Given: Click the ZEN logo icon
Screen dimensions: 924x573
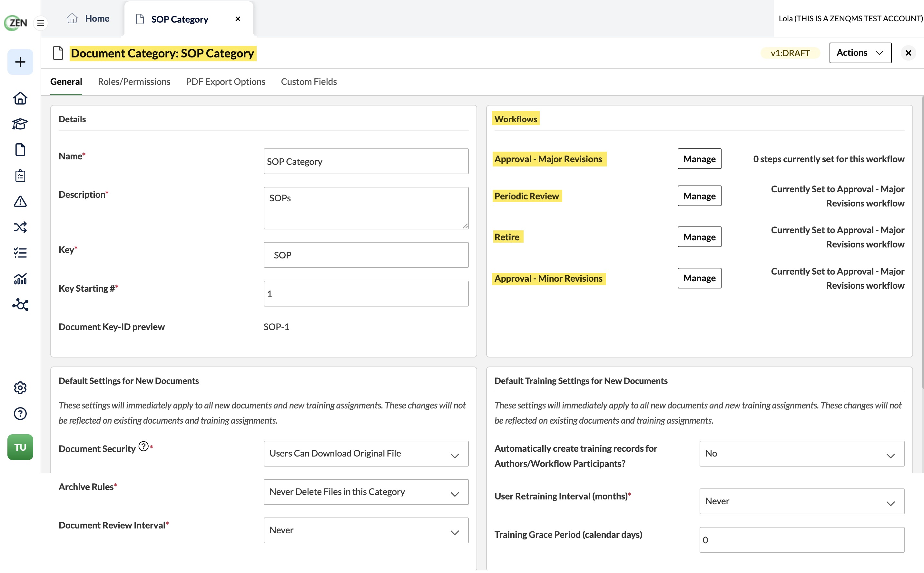Looking at the screenshot, I should pyautogui.click(x=15, y=23).
